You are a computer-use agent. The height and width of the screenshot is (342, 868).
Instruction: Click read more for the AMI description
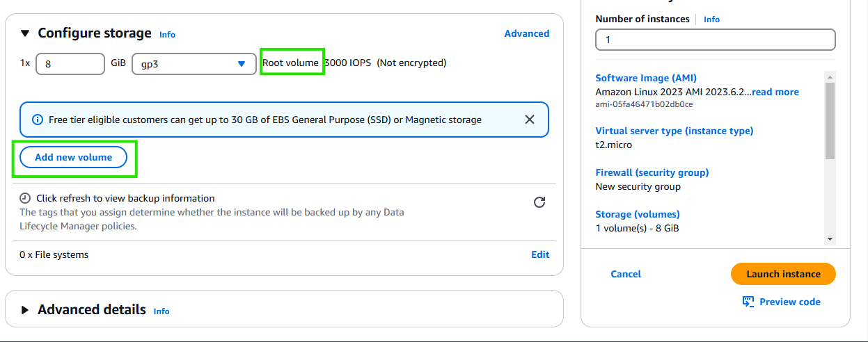(775, 92)
